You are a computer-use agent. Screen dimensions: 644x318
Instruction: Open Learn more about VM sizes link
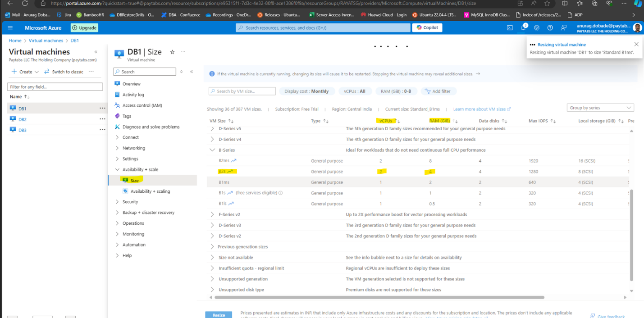(482, 109)
